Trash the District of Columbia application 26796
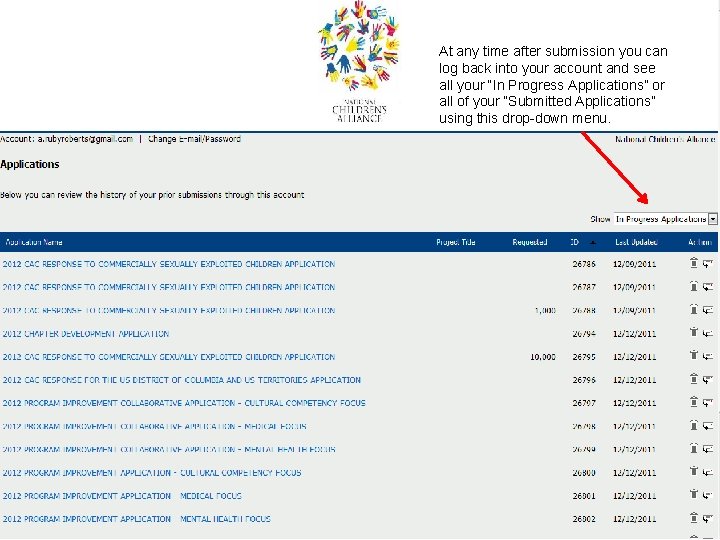The width and height of the screenshot is (720, 540). tap(693, 379)
